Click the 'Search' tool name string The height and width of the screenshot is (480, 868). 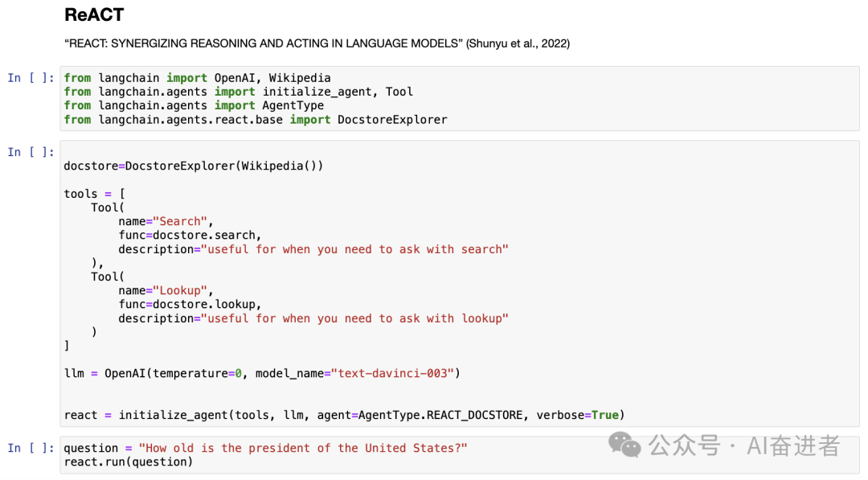click(x=180, y=220)
